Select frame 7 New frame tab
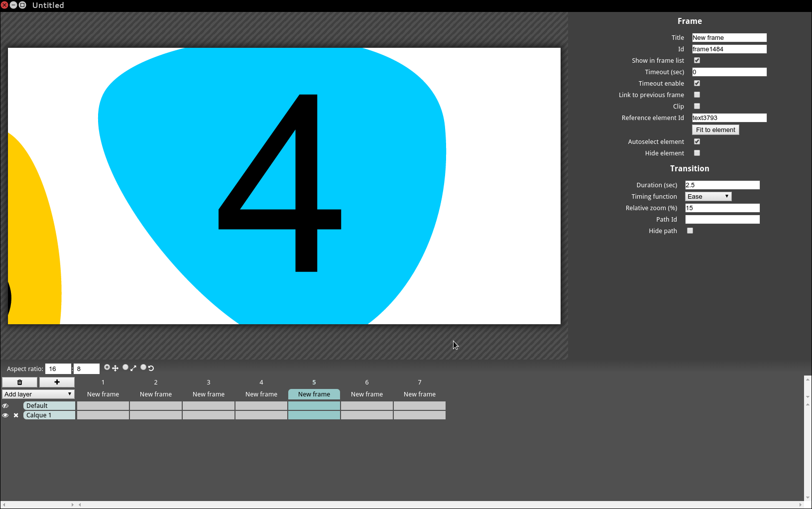 [x=420, y=394]
